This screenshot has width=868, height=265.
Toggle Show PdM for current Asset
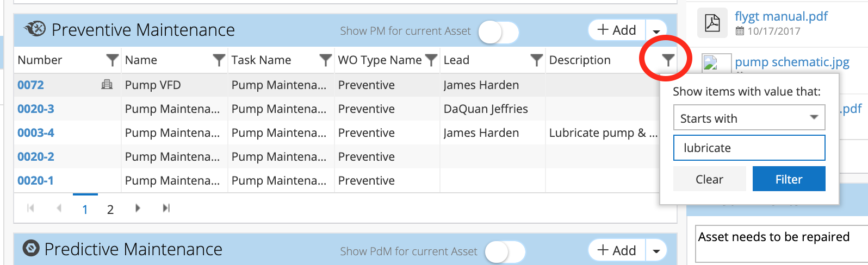point(505,252)
